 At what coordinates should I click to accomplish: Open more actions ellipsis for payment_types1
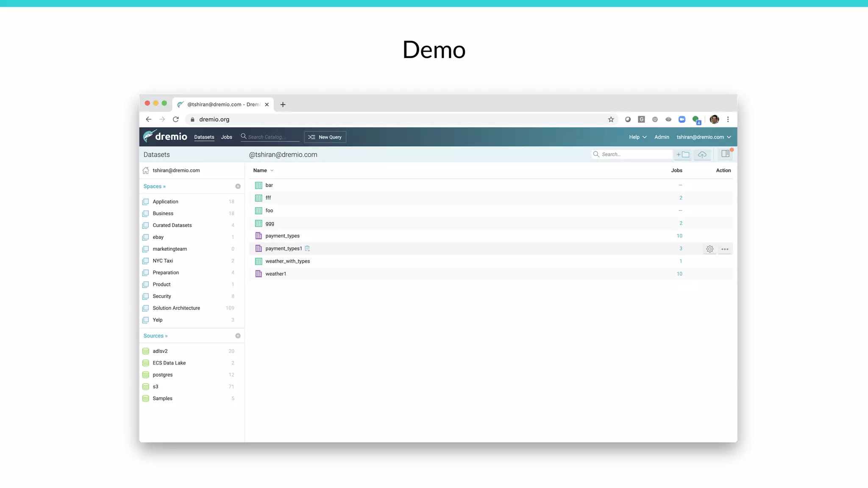(725, 249)
